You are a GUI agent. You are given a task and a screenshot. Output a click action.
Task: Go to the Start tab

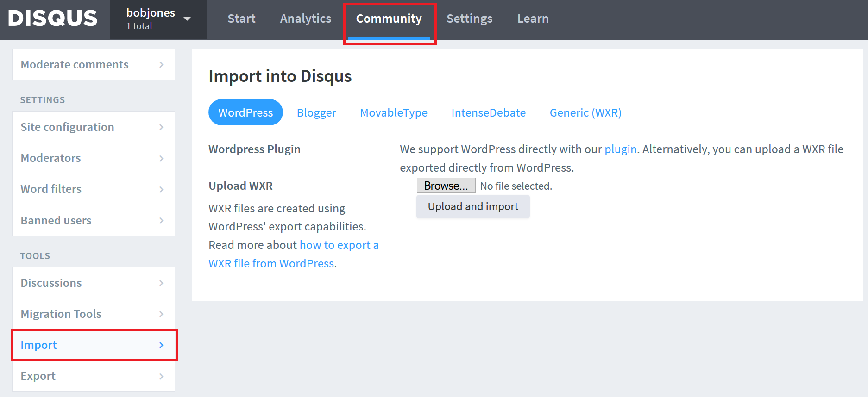pos(241,19)
